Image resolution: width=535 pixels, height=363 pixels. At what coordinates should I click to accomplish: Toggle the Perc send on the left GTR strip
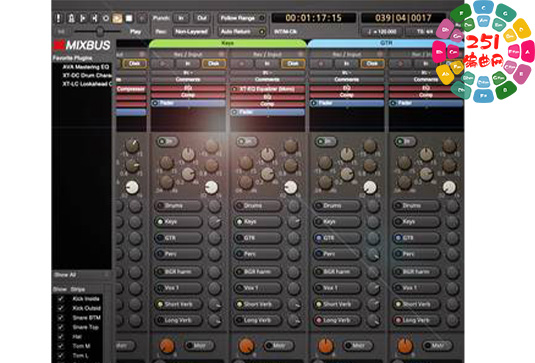[336, 254]
